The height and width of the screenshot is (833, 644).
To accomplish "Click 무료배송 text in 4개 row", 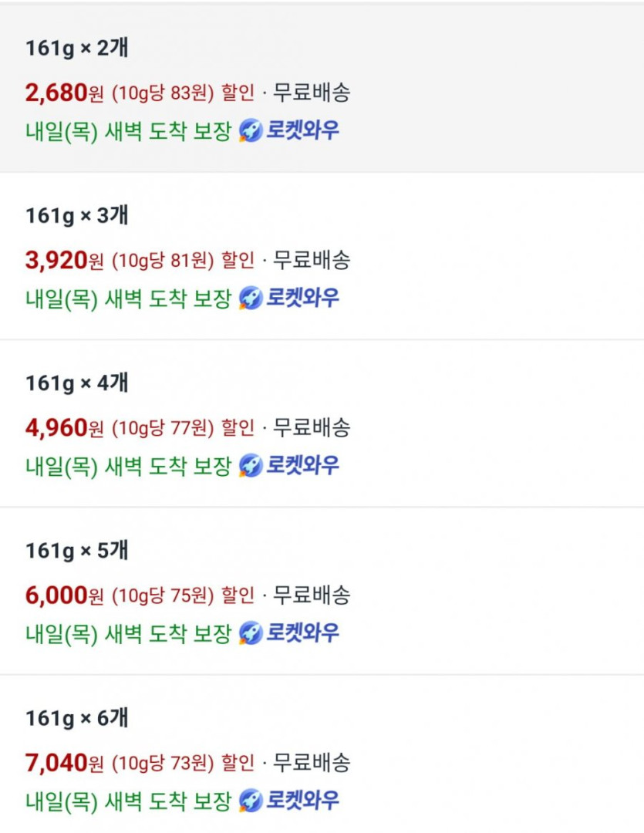I will 312,428.
